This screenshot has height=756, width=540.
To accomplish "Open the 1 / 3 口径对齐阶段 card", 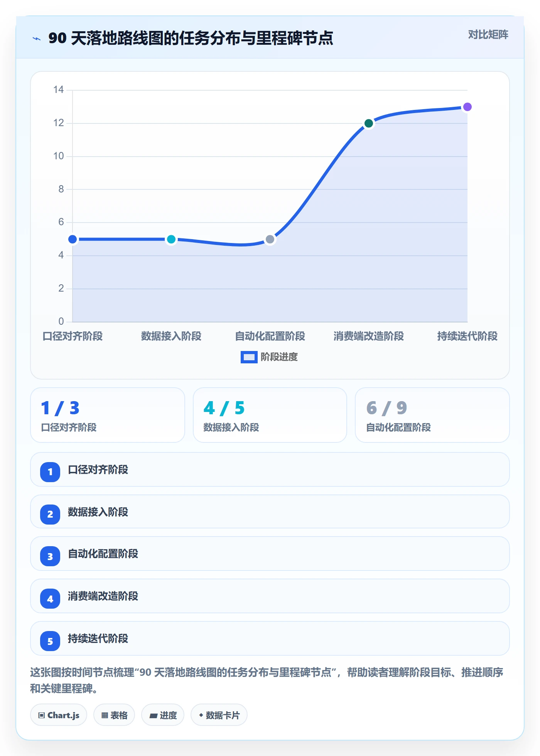I will pyautogui.click(x=108, y=415).
